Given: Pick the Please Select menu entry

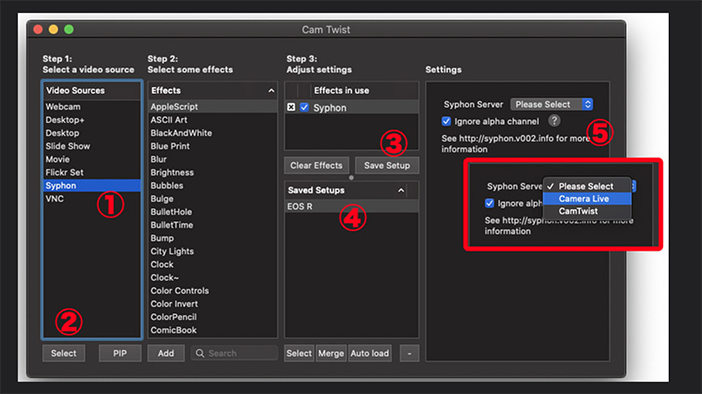Looking at the screenshot, I should 587,186.
